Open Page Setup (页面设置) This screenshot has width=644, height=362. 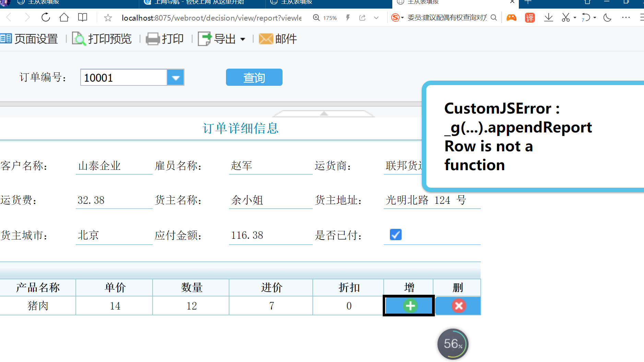click(29, 39)
